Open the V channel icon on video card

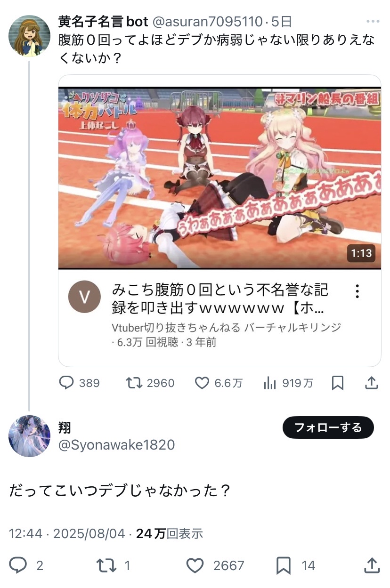(84, 297)
